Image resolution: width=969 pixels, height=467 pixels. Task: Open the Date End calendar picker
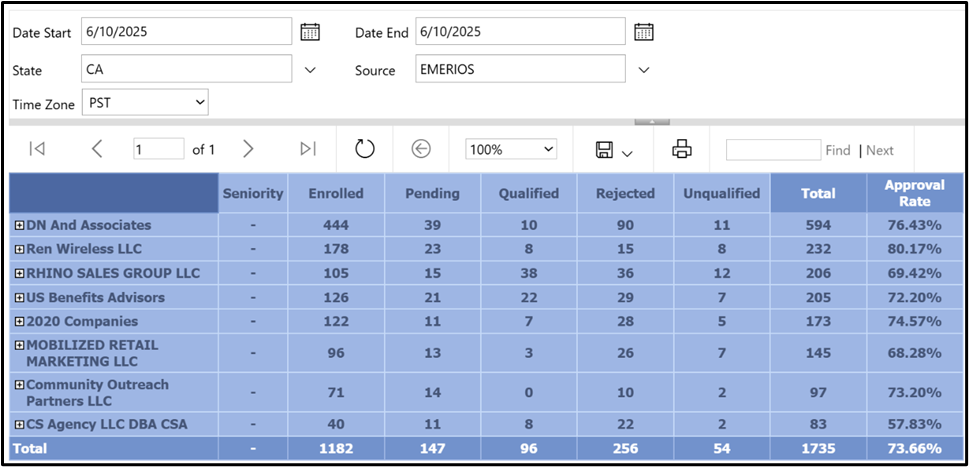coord(644,32)
